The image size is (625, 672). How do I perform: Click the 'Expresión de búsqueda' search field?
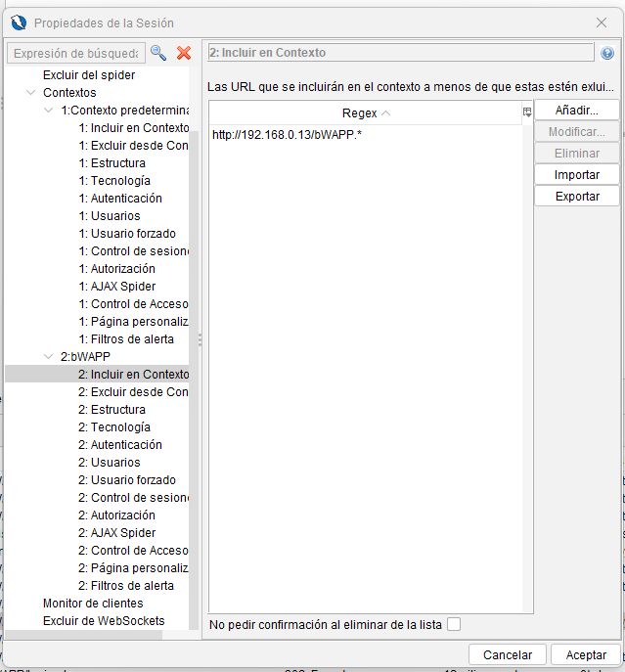76,53
